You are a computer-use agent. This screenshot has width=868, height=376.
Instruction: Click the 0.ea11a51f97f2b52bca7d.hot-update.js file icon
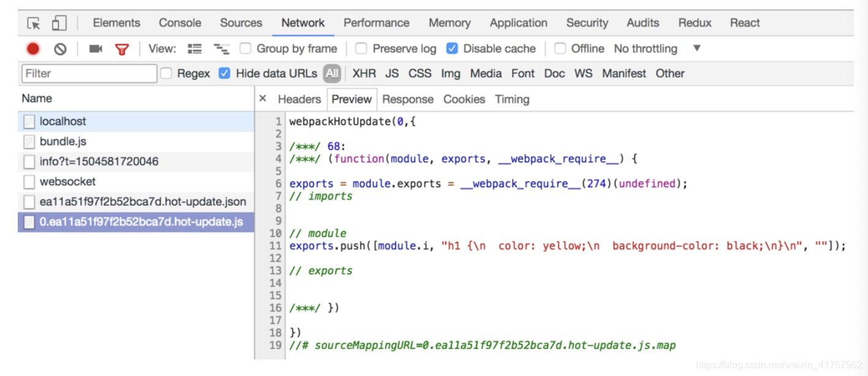coord(29,222)
